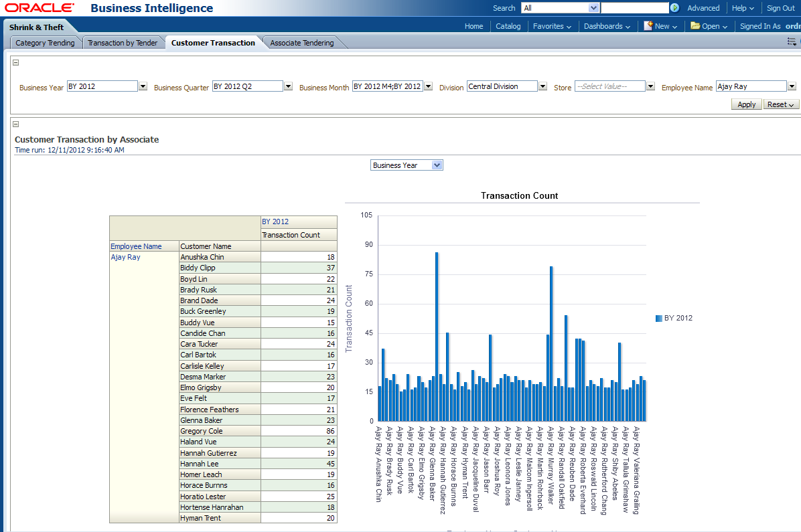Open the Employee Name dropdown arrow
This screenshot has height=532, width=801.
point(792,86)
